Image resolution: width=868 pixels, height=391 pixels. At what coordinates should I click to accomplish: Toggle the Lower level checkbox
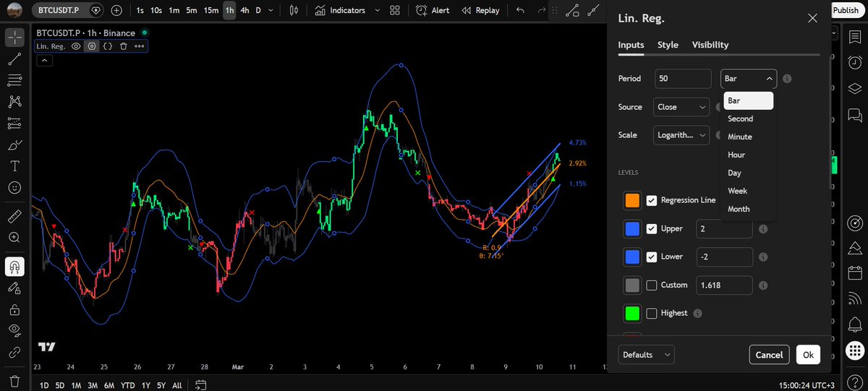[652, 257]
